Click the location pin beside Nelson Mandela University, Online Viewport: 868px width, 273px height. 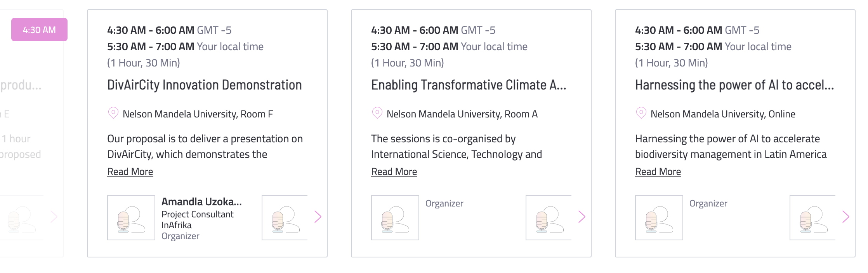point(641,113)
